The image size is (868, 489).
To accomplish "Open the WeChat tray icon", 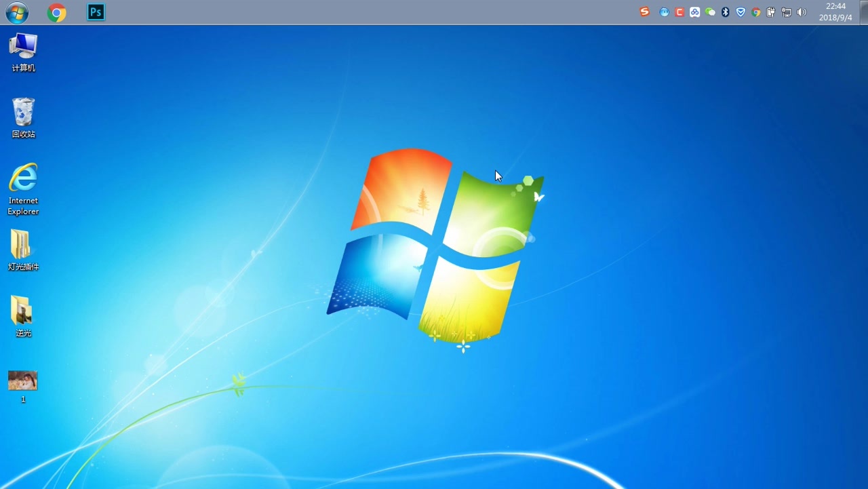I will click(710, 12).
